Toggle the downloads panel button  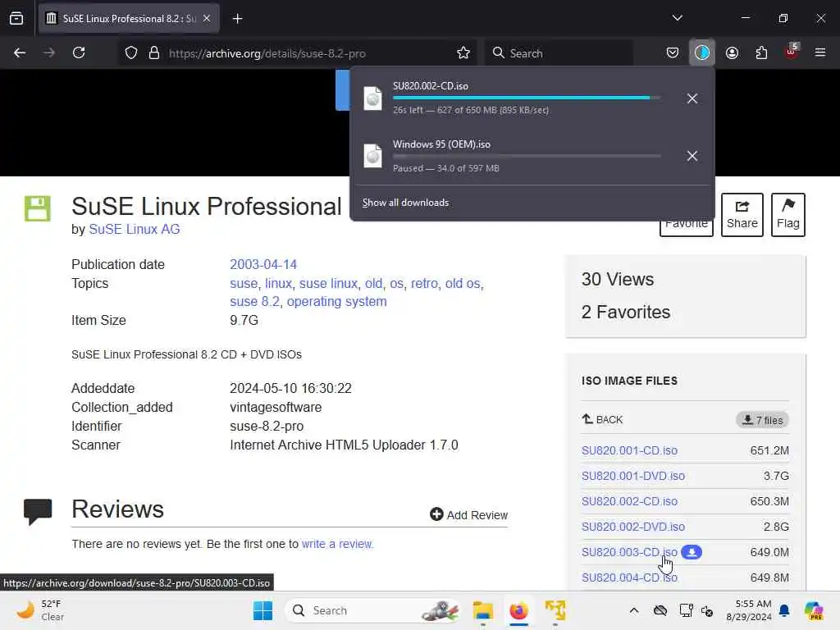pos(702,52)
